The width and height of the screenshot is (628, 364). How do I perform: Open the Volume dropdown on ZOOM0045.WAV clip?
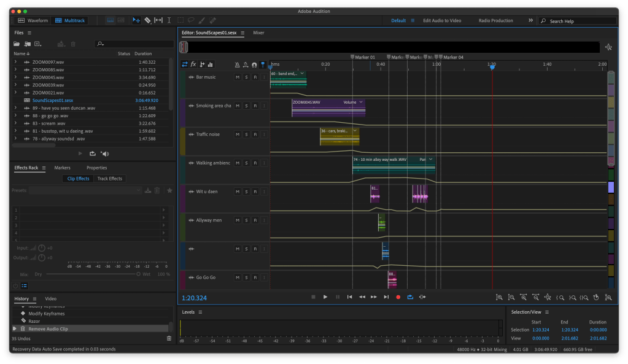coord(361,102)
